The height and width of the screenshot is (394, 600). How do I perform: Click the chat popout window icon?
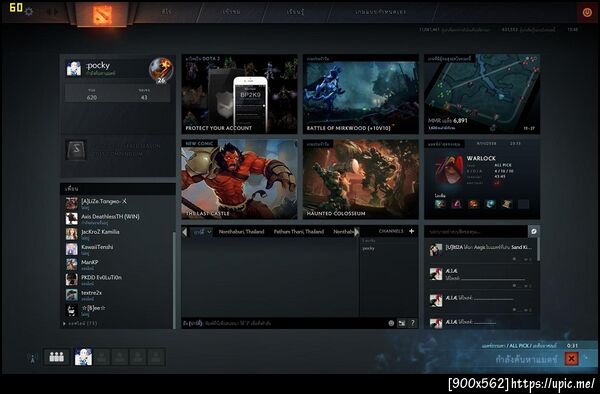tap(401, 323)
